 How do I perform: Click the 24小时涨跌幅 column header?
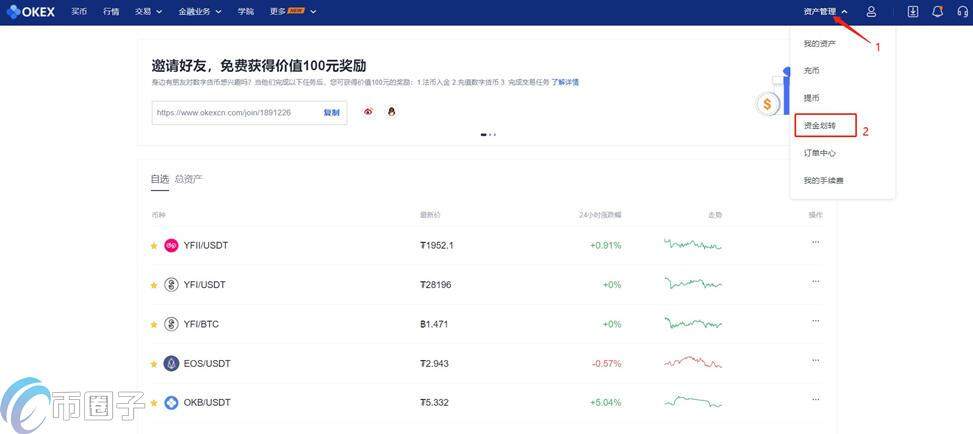coord(599,215)
